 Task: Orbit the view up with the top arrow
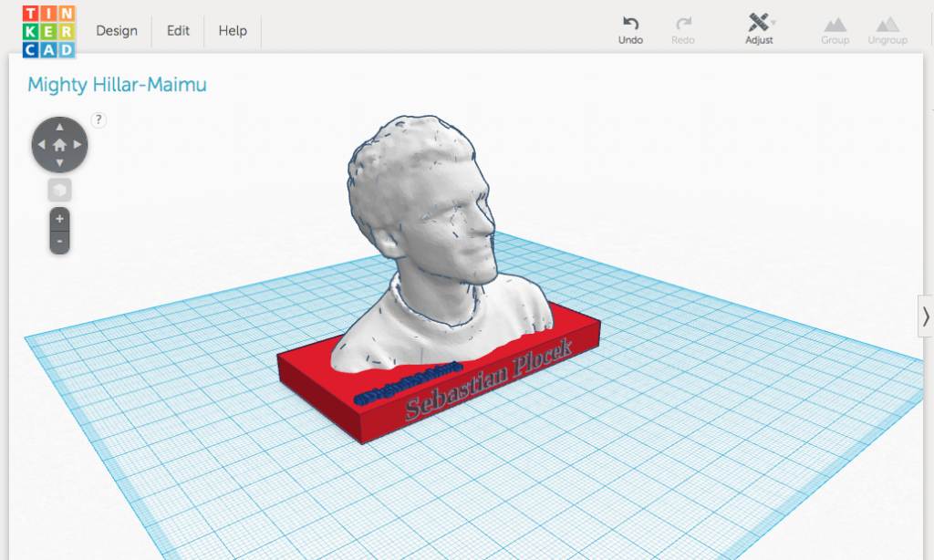59,126
